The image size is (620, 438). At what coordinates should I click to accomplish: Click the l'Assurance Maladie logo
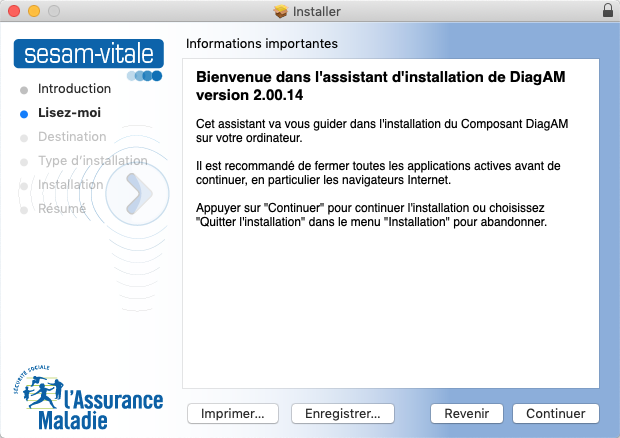pos(89,397)
